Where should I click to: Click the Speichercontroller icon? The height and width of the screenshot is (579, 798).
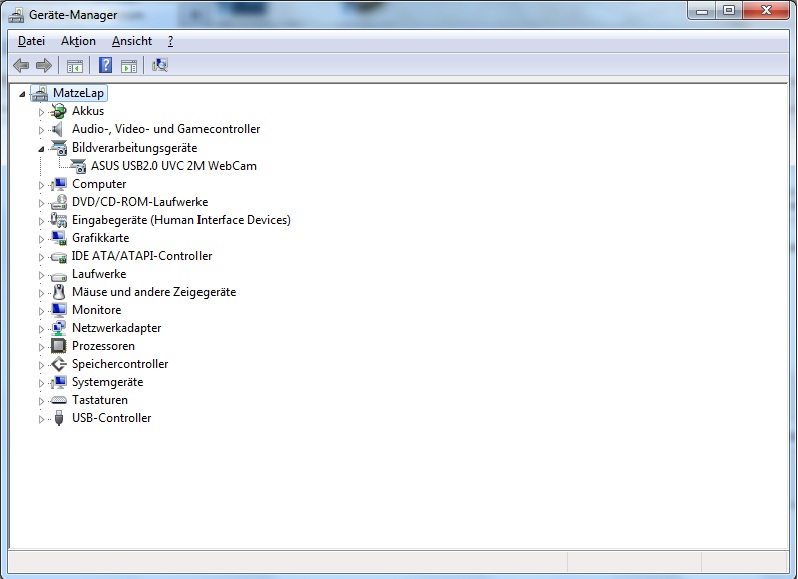(x=59, y=364)
